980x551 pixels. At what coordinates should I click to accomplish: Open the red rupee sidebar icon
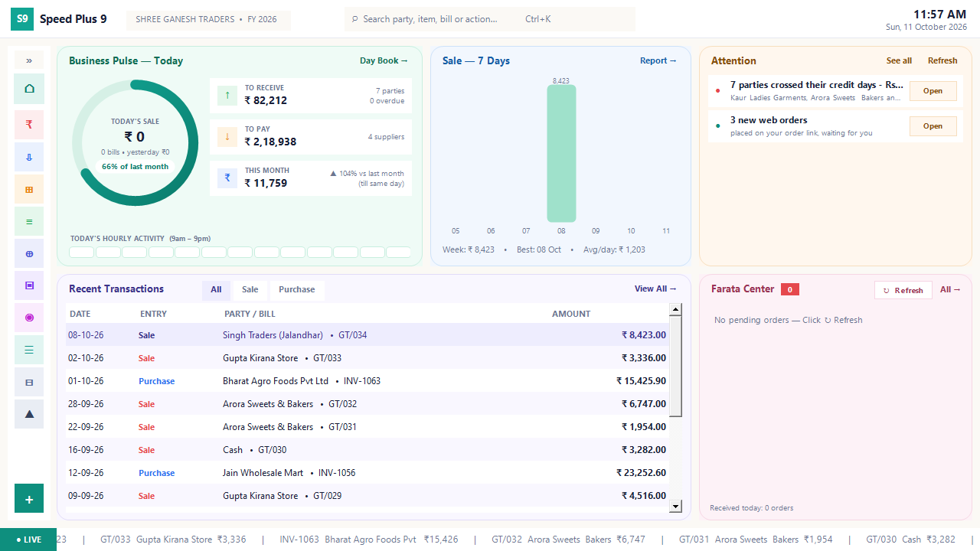click(x=29, y=124)
